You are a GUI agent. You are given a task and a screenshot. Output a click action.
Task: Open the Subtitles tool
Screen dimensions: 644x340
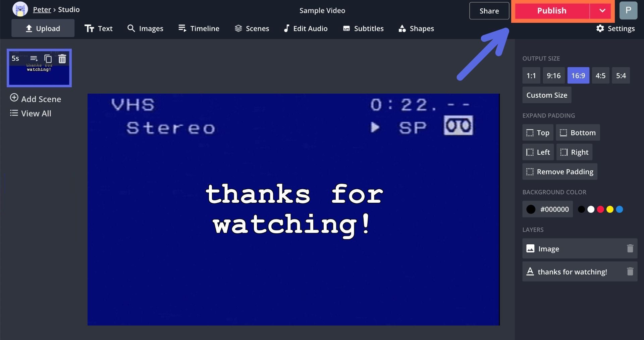(x=363, y=29)
